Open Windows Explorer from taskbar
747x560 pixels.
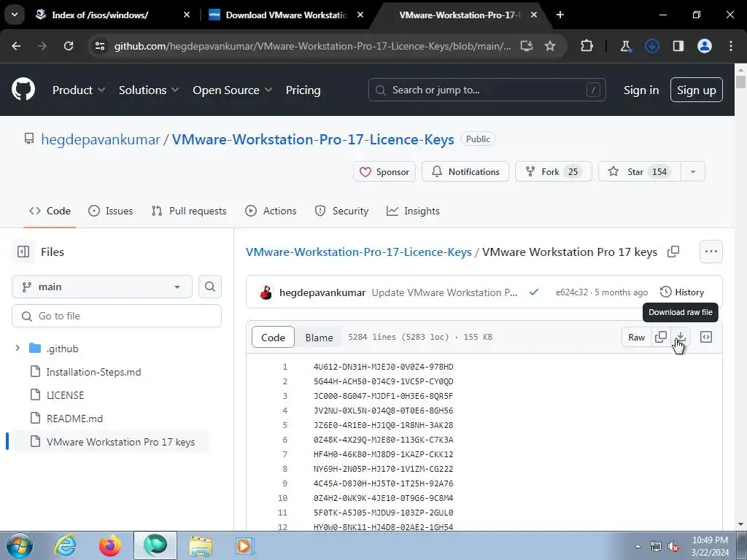coord(201,545)
